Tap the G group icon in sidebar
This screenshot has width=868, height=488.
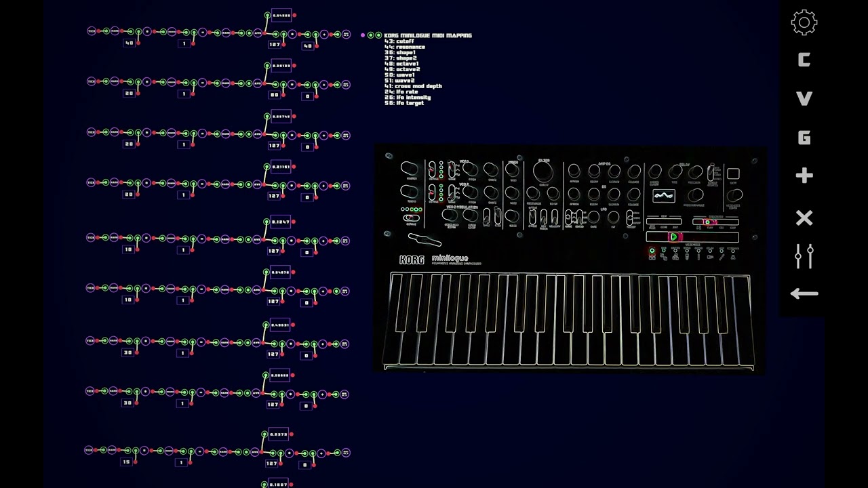tap(804, 138)
